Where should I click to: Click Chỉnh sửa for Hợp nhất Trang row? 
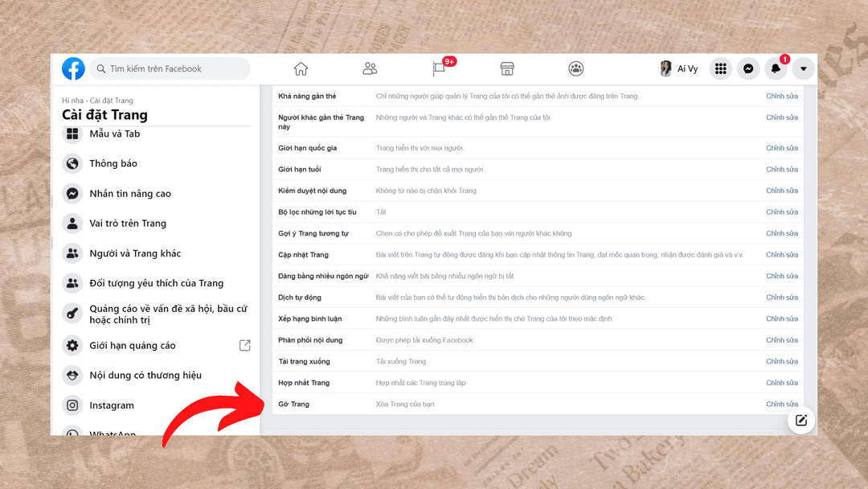click(781, 383)
